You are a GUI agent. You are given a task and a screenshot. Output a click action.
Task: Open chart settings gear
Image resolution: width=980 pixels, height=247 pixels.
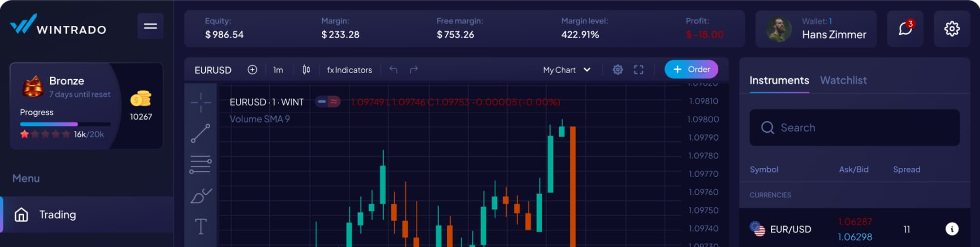click(618, 70)
